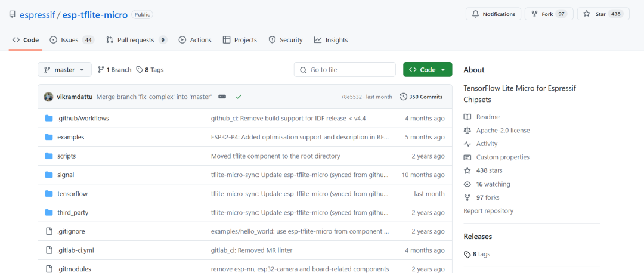The height and width of the screenshot is (273, 644).
Task: View the Apache-2.0 license
Action: click(x=503, y=131)
